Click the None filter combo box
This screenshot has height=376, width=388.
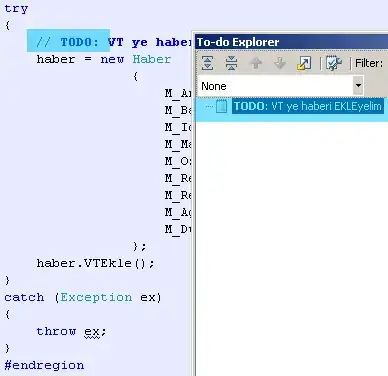click(x=280, y=86)
